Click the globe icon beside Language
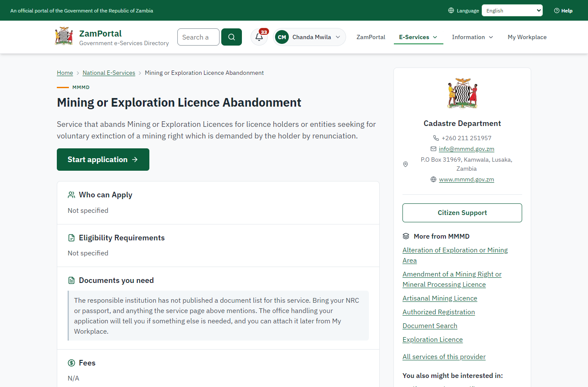 [x=451, y=10]
